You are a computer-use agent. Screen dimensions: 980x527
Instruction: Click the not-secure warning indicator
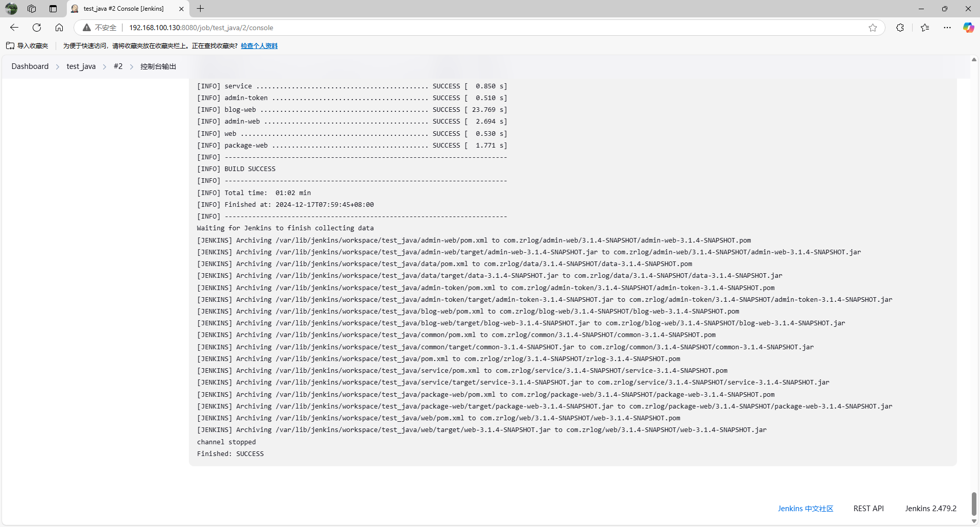(100, 28)
